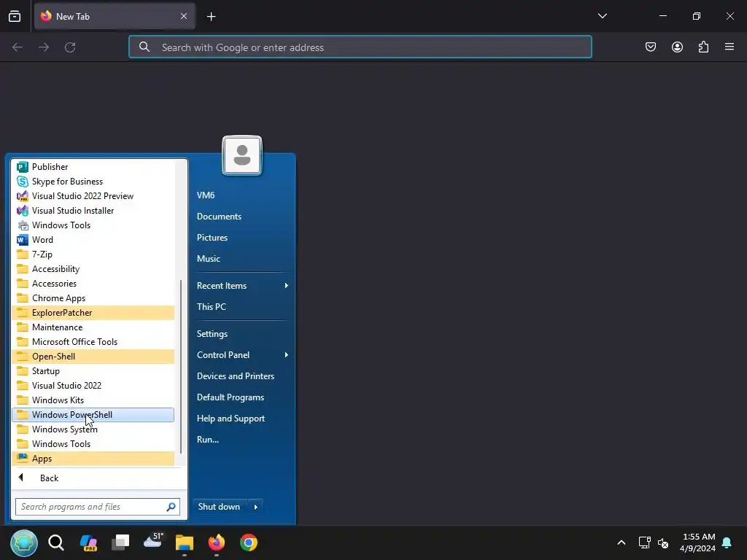Open the Firefox account menu
The width and height of the screenshot is (747, 560).
tap(677, 47)
